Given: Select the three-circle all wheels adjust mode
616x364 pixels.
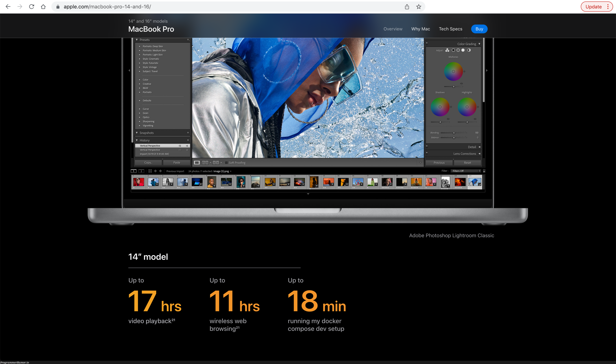Looking at the screenshot, I should tap(447, 50).
